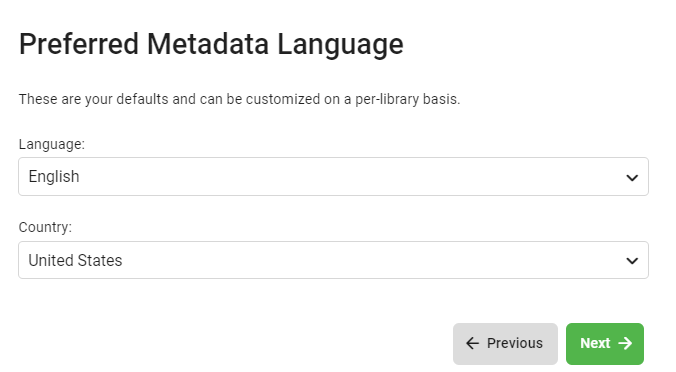Expand language list via down arrow
This screenshot has height=372, width=676.
[632, 177]
